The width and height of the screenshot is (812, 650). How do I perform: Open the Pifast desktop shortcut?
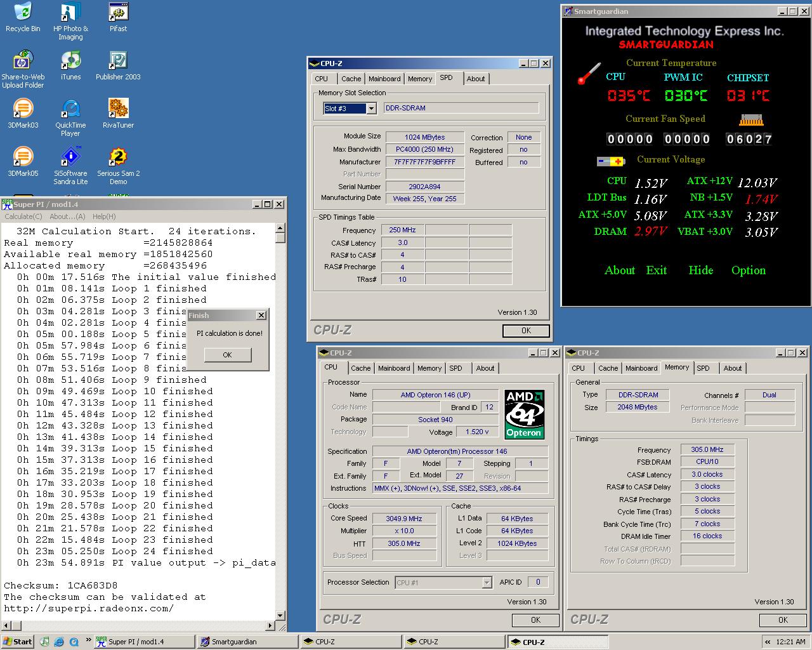(x=118, y=17)
